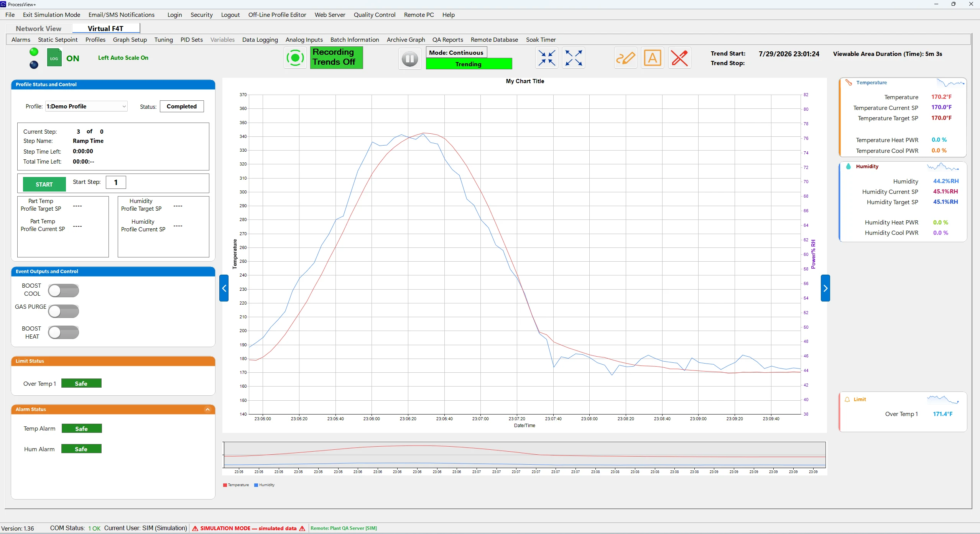
Task: Click the expand arrows zoom-out icon
Action: [574, 58]
